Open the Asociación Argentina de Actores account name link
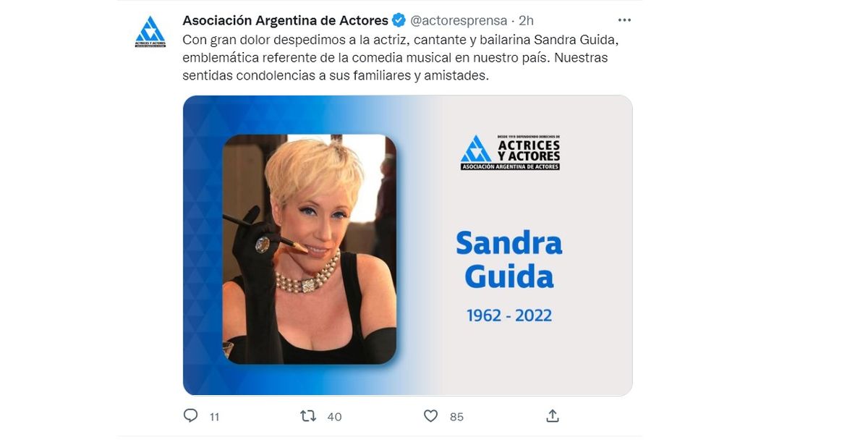868x445 pixels. pyautogui.click(x=286, y=20)
